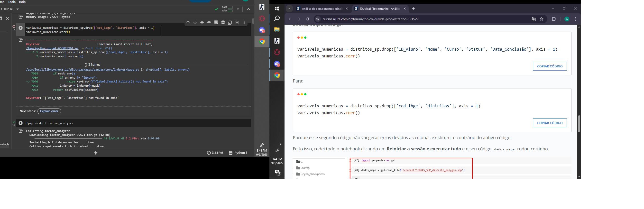
Task: Move the selected cell up
Action: pyautogui.click(x=188, y=22)
